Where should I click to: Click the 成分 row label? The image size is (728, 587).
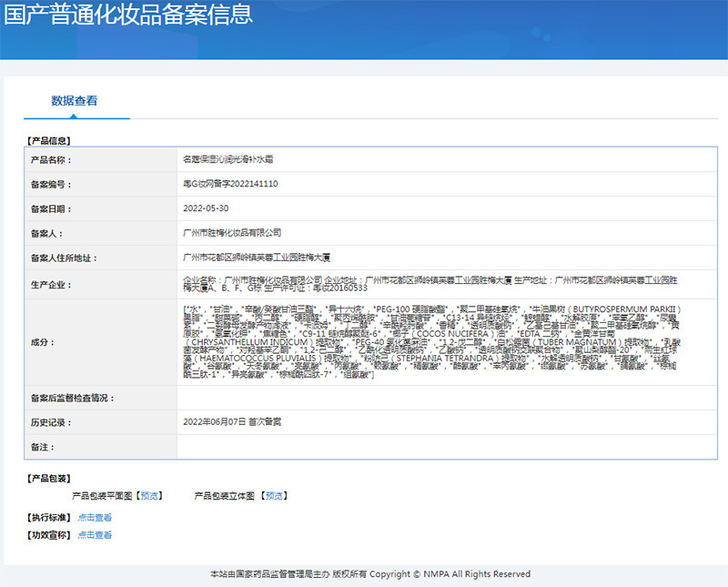tap(43, 342)
